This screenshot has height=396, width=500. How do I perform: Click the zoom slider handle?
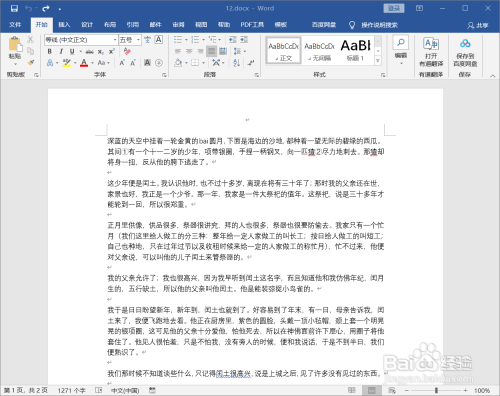[436, 390]
